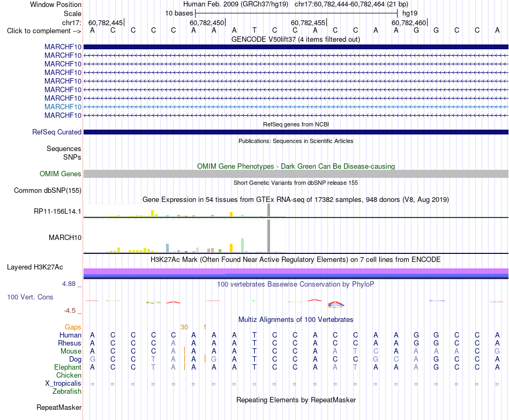
Task: Click 'Repeating Elements by RepeatMasker' title
Action: point(296,400)
